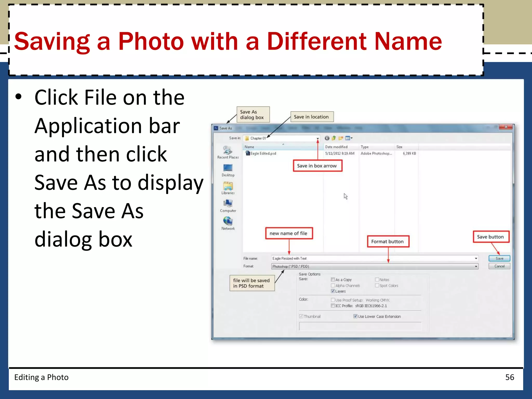Browse Network from the places bar

coord(228,224)
